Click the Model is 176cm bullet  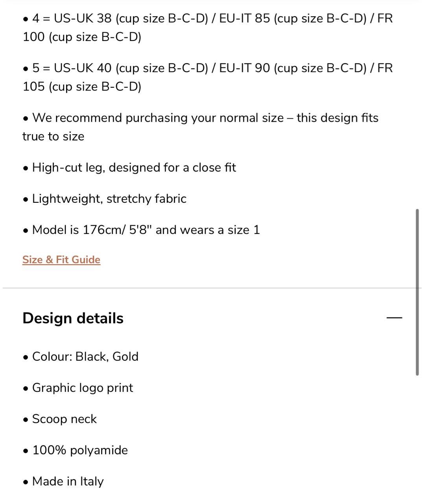141,230
